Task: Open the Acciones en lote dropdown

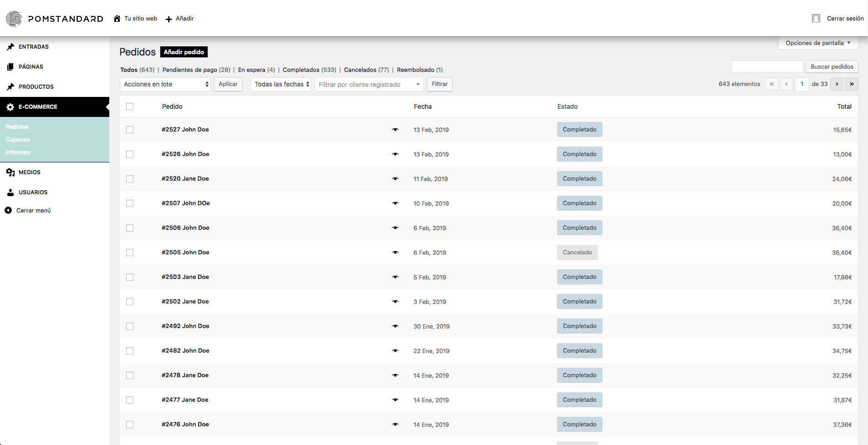Action: 165,84
